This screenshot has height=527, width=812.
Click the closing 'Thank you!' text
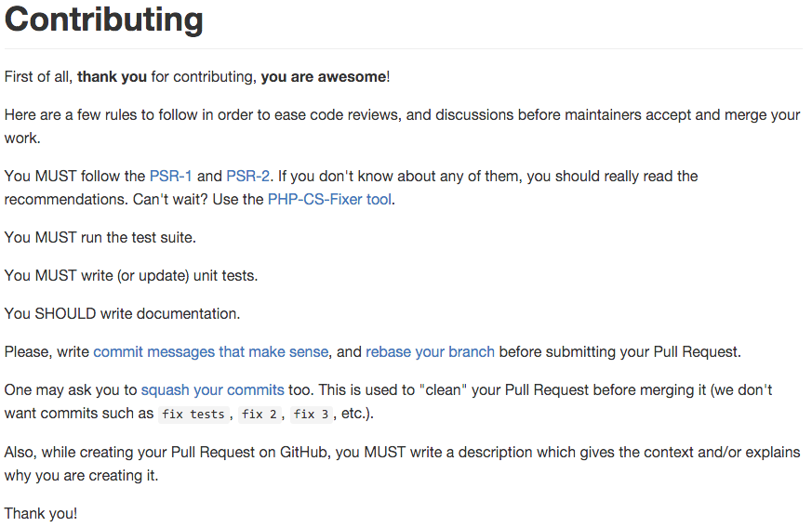pyautogui.click(x=41, y=514)
